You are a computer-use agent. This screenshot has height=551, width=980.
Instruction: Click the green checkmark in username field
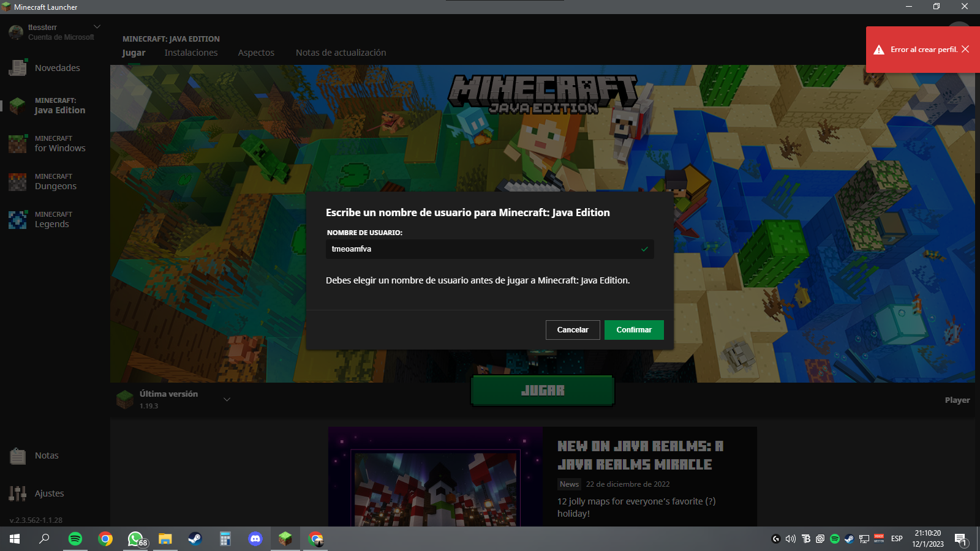point(644,249)
